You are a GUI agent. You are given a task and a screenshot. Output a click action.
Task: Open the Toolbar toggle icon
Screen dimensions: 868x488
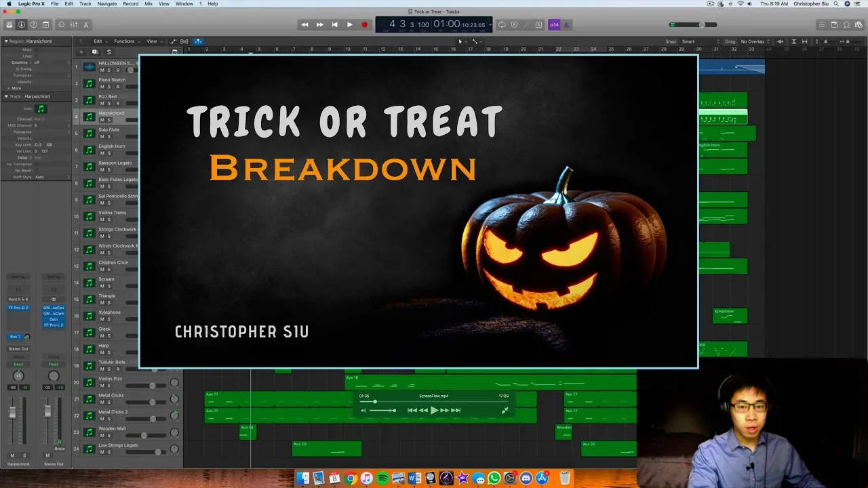[46, 24]
